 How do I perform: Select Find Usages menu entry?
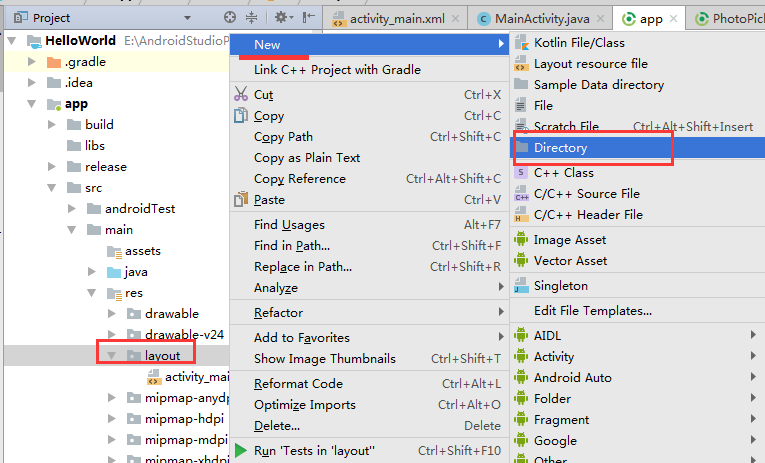[x=369, y=224]
